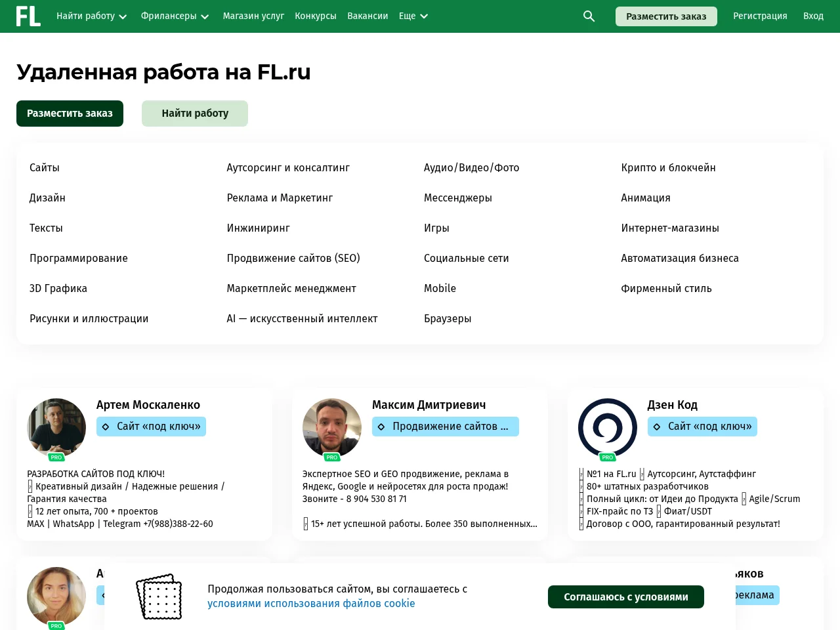Click text "80+ штатных разработчиков"
Image resolution: width=840 pixels, height=630 pixels.
click(648, 486)
